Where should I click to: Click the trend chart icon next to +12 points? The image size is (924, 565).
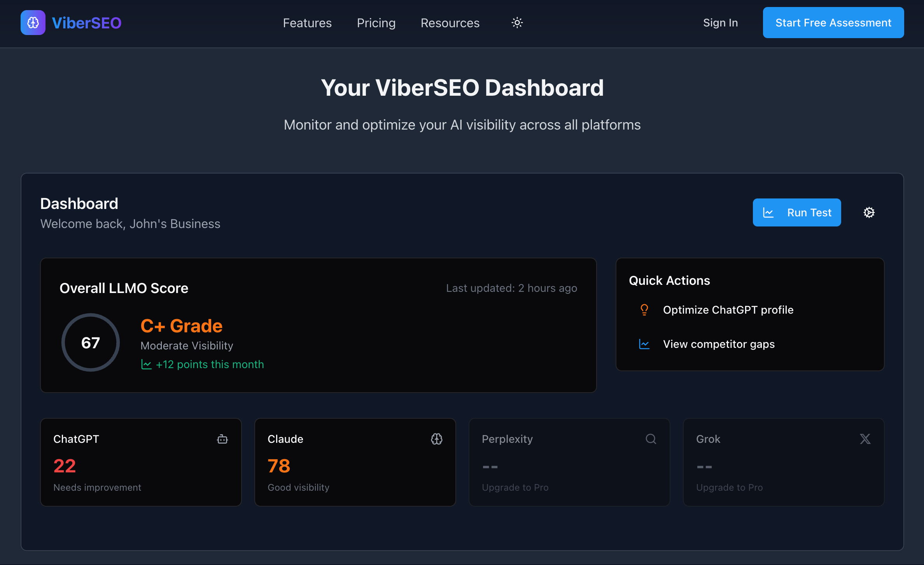[x=146, y=365]
